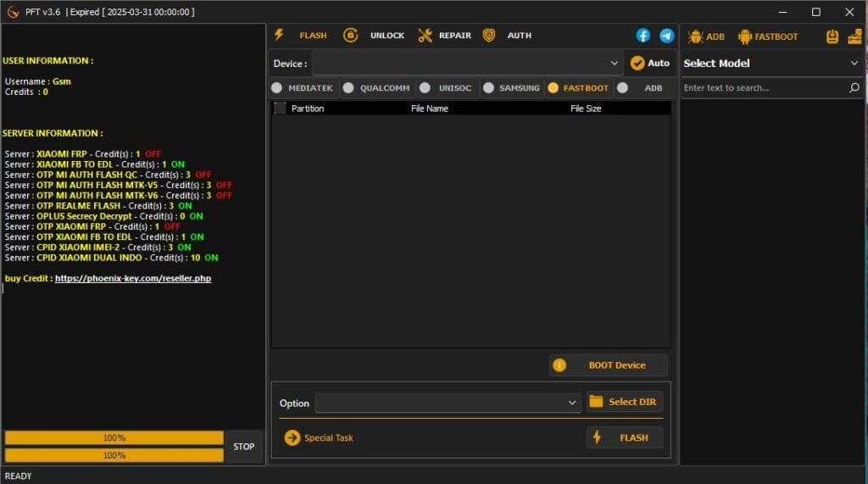Select the MEDIATEK radio option
The height and width of the screenshot is (484, 868).
[x=277, y=87]
